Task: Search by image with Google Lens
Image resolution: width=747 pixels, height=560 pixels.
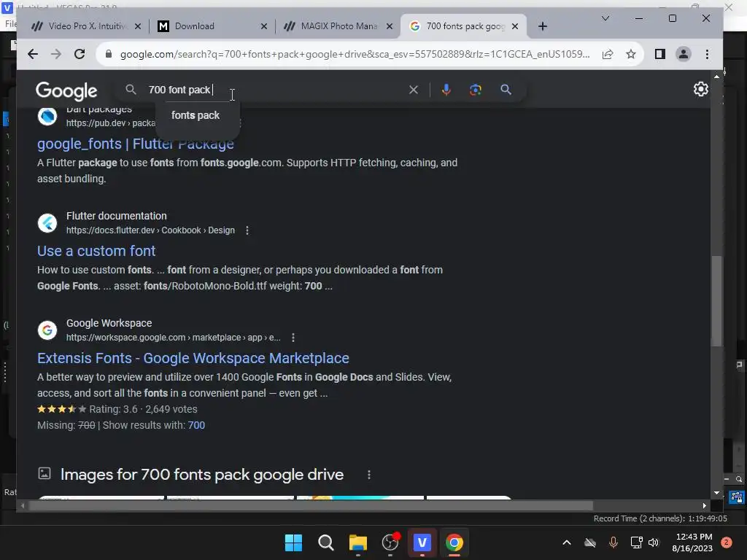Action: click(x=476, y=90)
